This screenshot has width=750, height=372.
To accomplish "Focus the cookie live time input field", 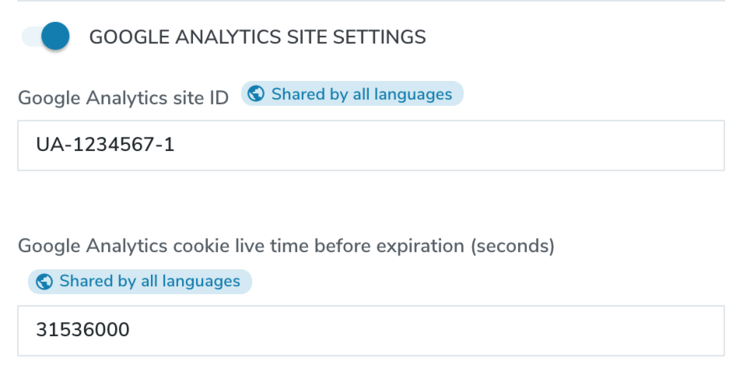I will click(x=371, y=330).
